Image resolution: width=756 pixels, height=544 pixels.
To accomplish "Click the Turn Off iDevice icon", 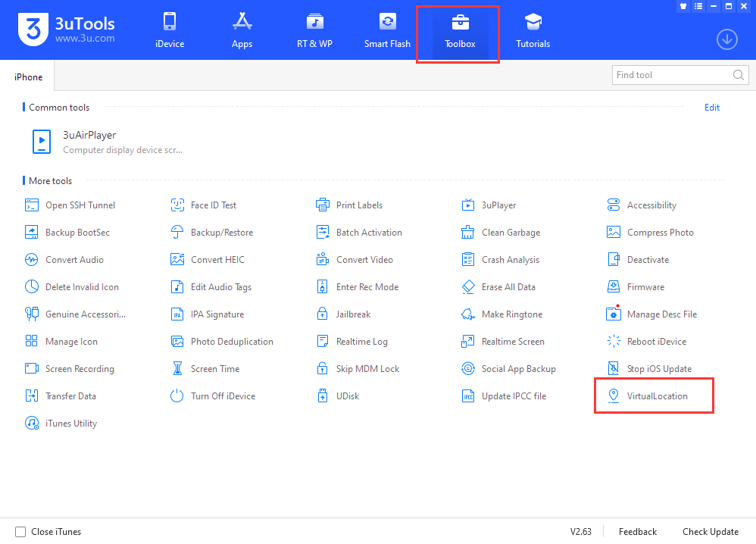I will (177, 396).
